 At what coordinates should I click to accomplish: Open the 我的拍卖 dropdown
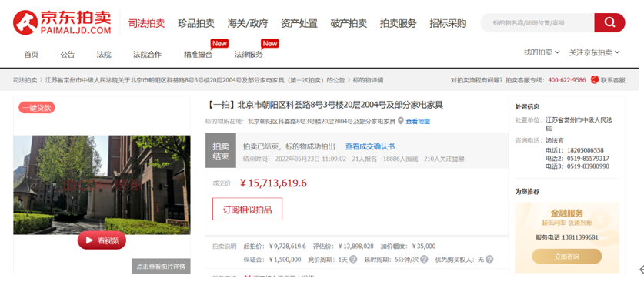[542, 52]
